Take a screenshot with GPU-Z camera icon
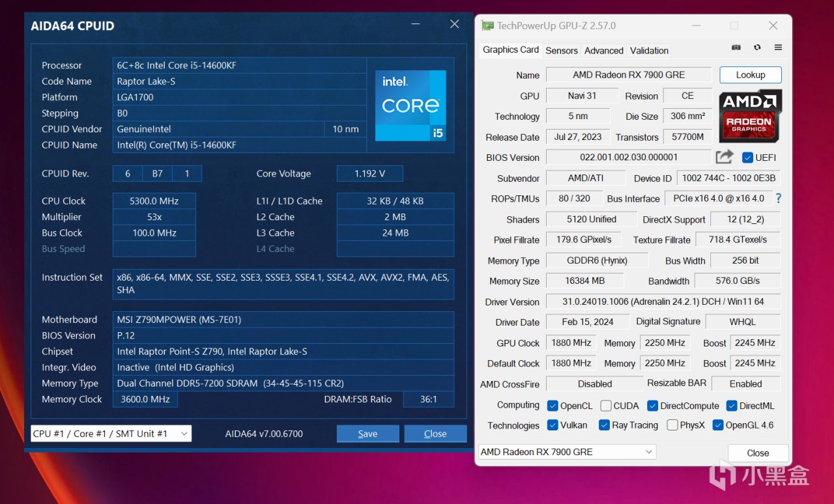Screen dimensions: 834x504 [x=736, y=48]
